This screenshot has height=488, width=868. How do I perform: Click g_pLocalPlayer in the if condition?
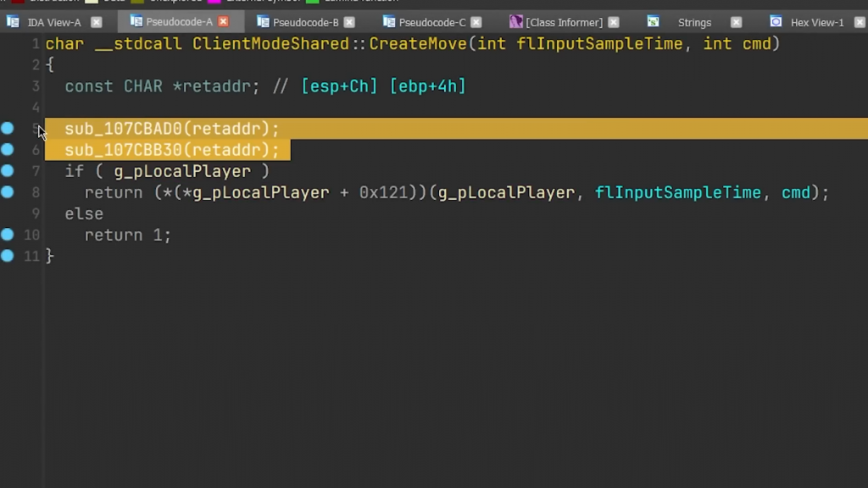182,171
